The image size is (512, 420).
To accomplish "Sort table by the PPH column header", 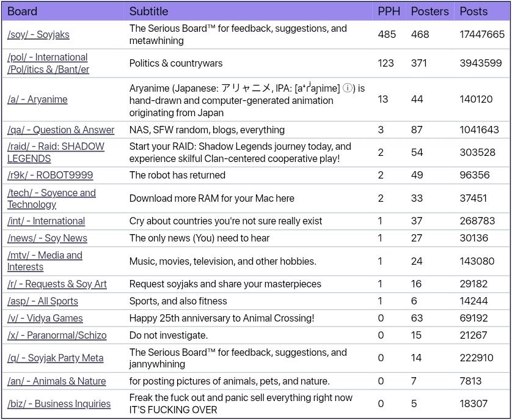I will pyautogui.click(x=389, y=12).
